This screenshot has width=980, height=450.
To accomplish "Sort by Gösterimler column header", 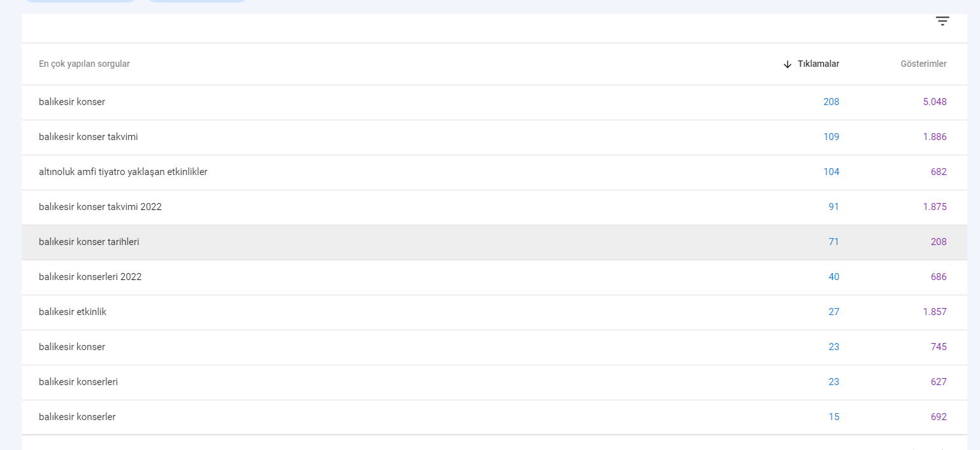I will click(x=923, y=64).
